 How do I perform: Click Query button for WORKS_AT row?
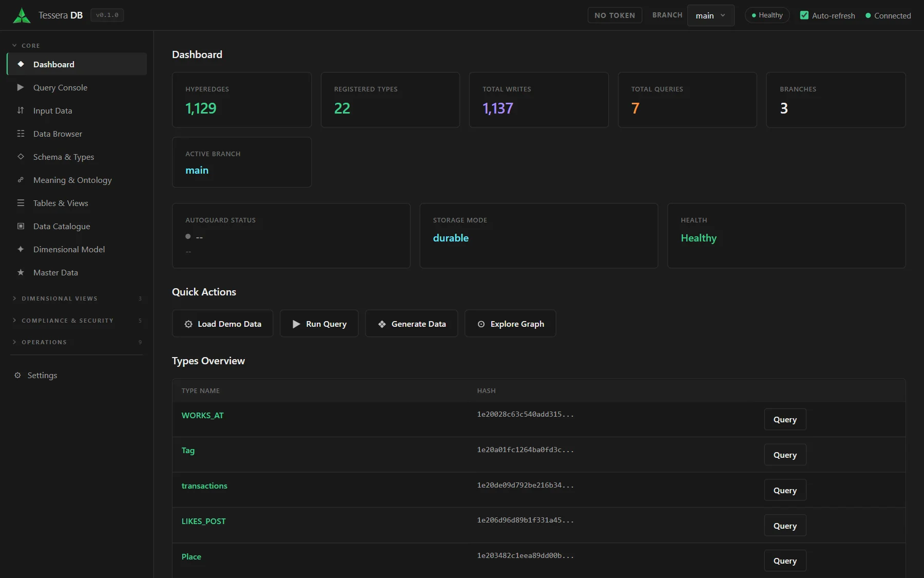coord(785,420)
